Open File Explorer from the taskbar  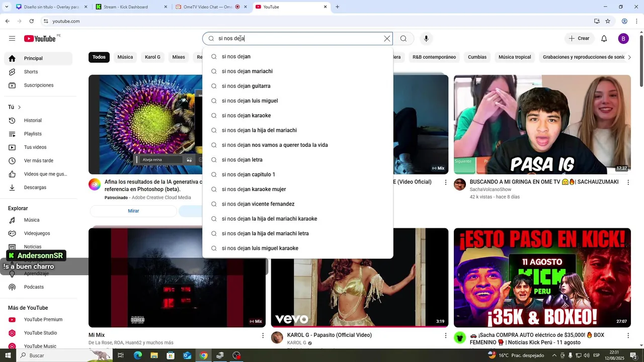point(154,355)
